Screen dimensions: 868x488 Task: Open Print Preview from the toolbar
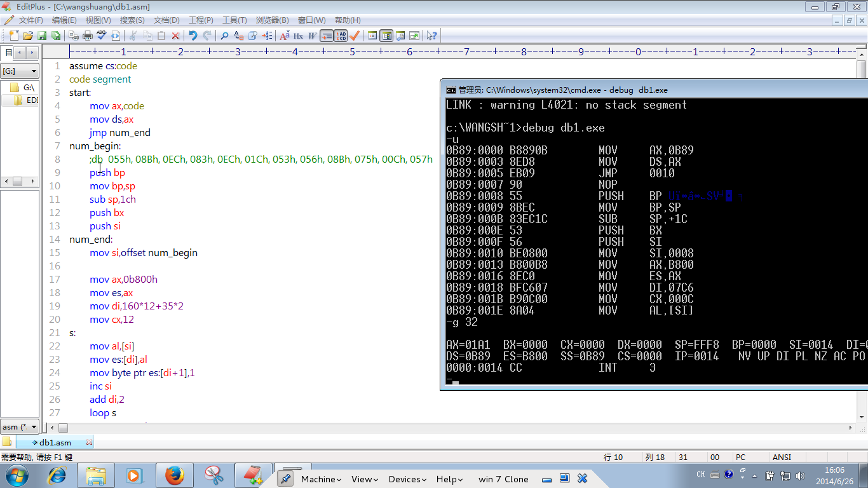(74, 36)
